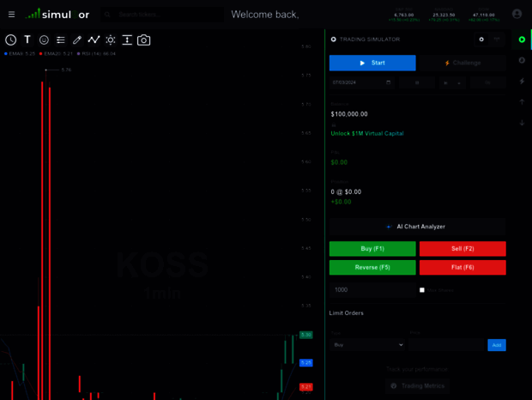Open the AI Chart Analyzer
Viewport: 532px width, 400px height.
pyautogui.click(x=417, y=227)
